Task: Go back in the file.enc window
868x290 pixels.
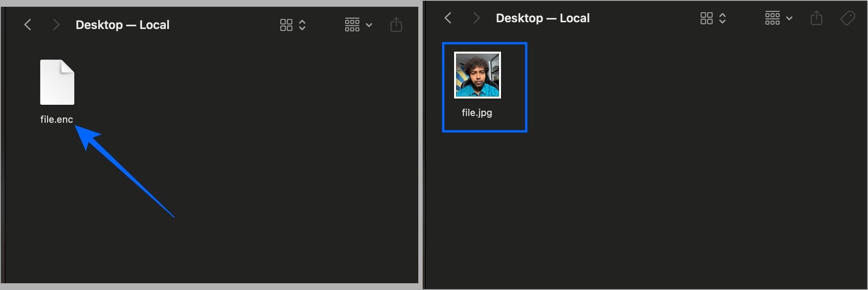Action: [27, 25]
